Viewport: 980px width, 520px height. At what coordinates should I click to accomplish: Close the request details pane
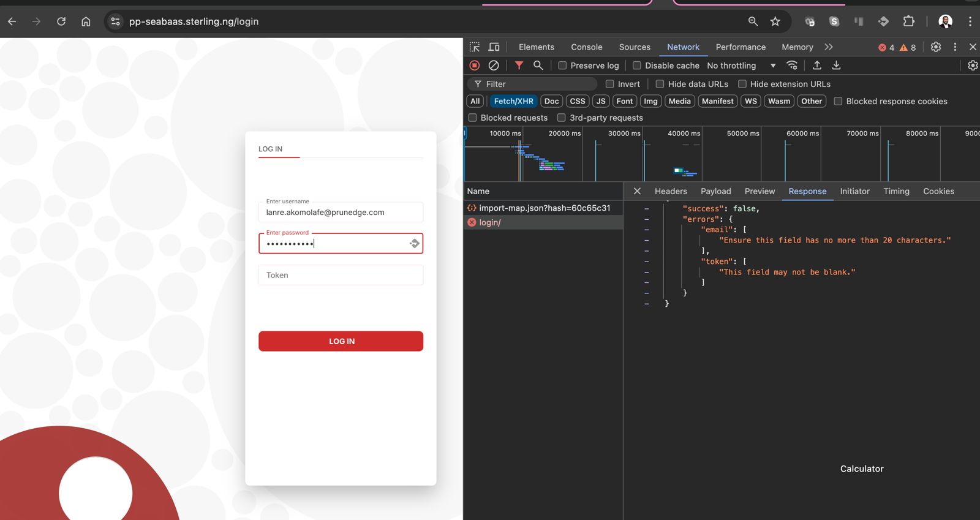click(637, 191)
